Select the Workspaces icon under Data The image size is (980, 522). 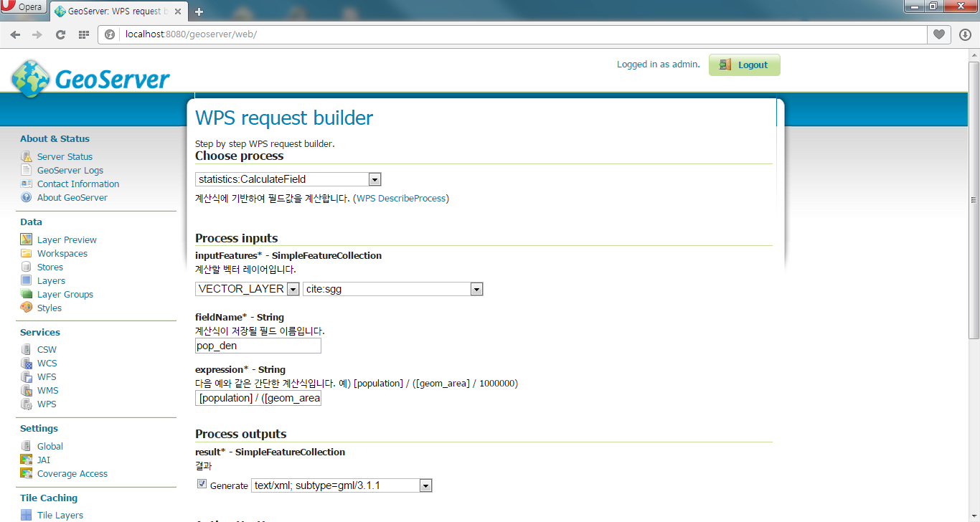(x=27, y=252)
